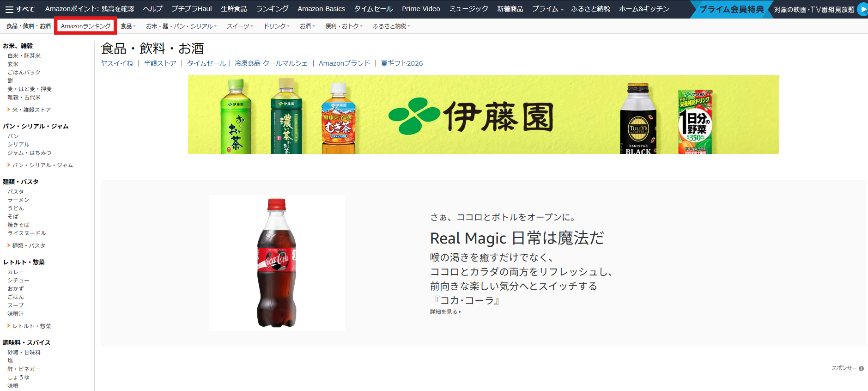This screenshot has width=868, height=391.
Task: Click the sponsor info icon
Action: point(861,368)
